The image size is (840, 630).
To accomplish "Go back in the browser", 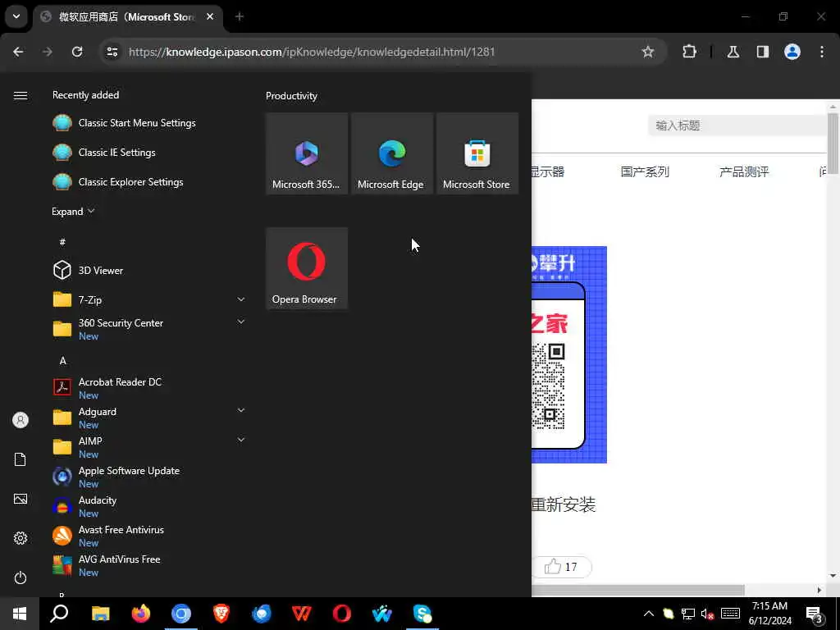I will click(x=18, y=52).
